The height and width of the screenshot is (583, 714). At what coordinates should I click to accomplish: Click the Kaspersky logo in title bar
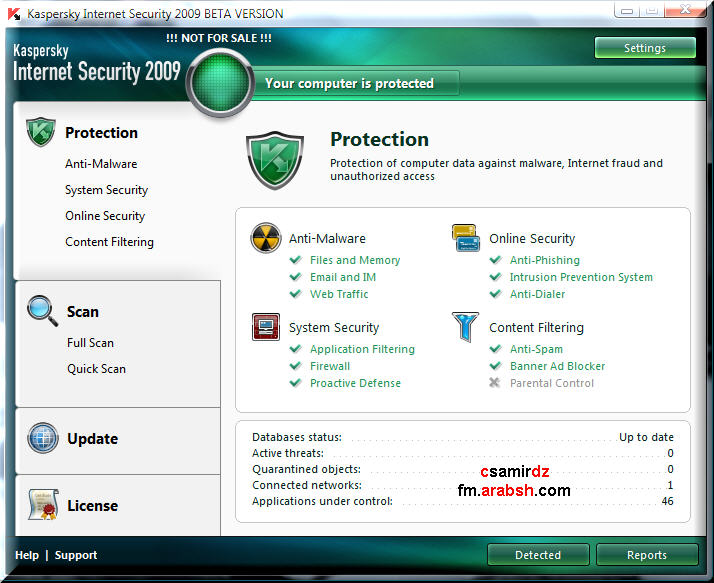coord(14,14)
